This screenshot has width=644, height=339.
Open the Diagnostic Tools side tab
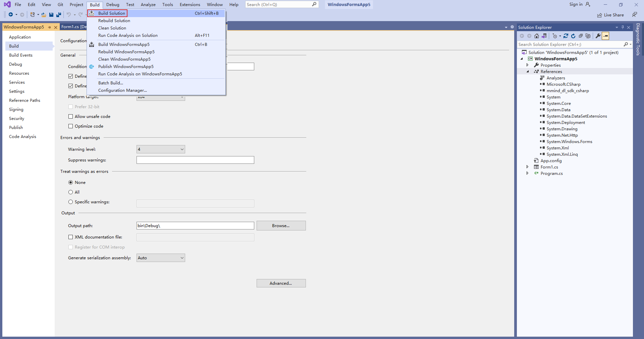click(x=638, y=39)
